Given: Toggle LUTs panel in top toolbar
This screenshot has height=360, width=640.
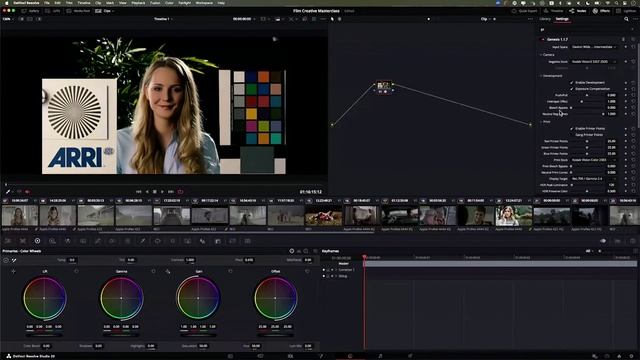Looking at the screenshot, I should click(x=53, y=11).
